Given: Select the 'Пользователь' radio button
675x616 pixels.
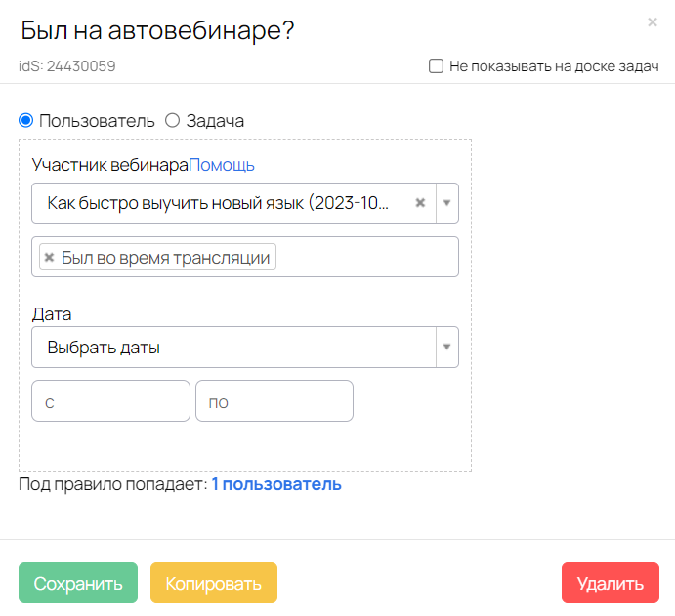Looking at the screenshot, I should 26,121.
